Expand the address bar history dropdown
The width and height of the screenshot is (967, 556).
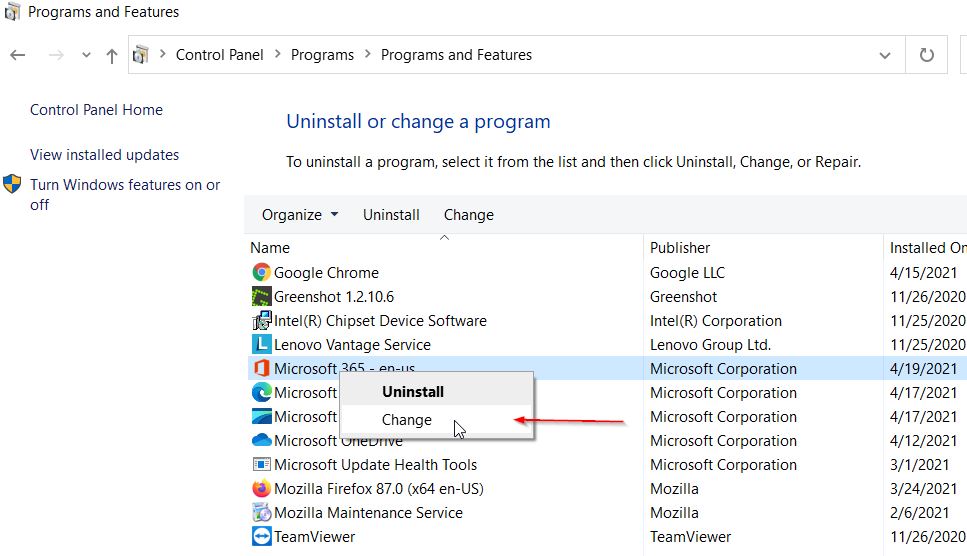[884, 55]
